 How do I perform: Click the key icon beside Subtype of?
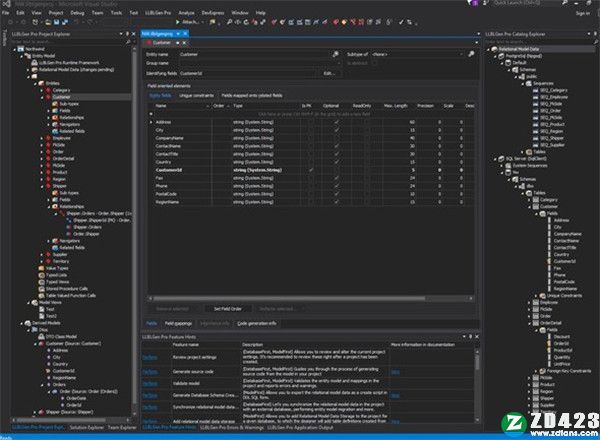pos(471,54)
